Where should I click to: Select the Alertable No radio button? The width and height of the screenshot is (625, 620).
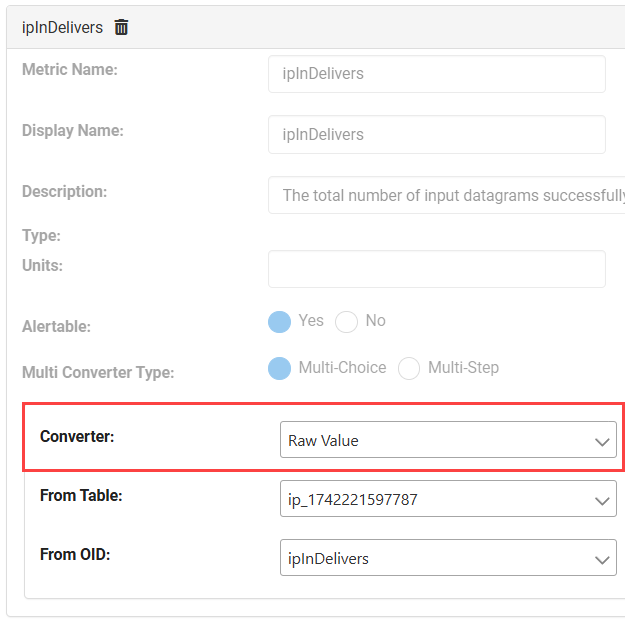coord(346,322)
